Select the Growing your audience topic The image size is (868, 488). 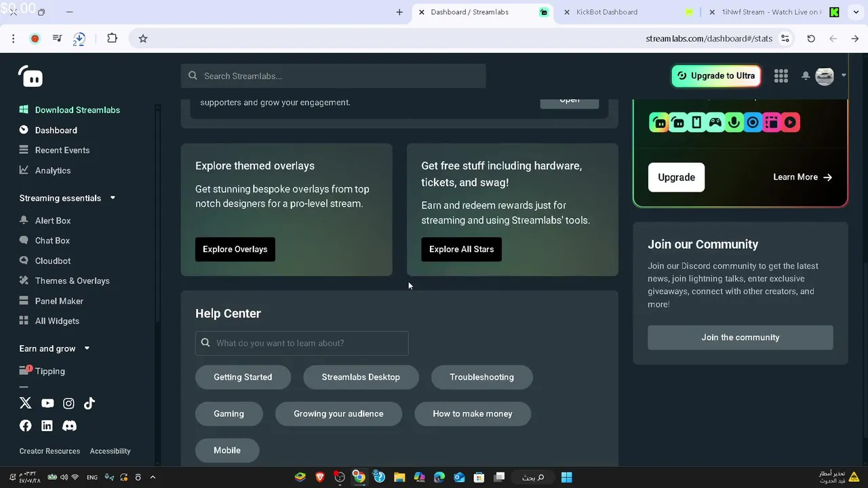coord(338,413)
